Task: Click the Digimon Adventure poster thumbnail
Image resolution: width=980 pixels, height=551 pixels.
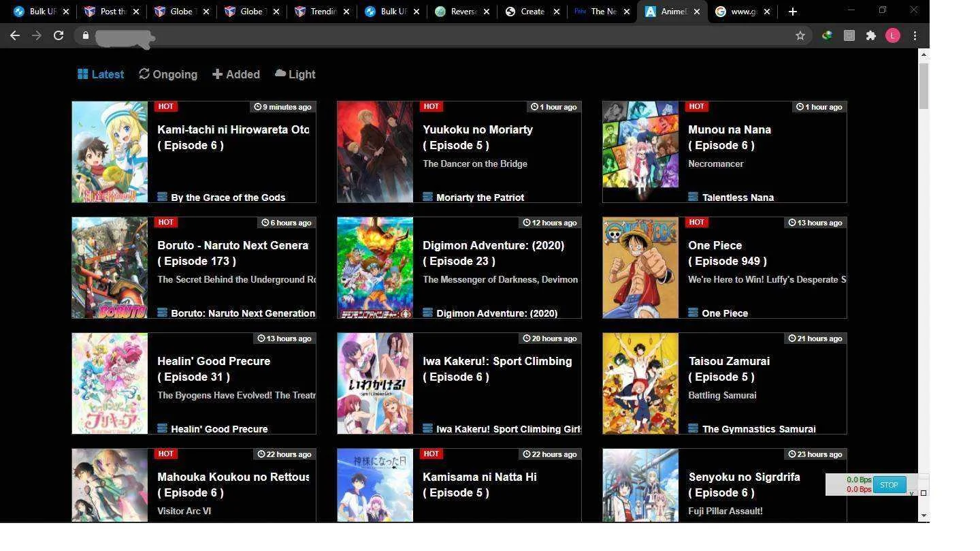Action: [375, 268]
